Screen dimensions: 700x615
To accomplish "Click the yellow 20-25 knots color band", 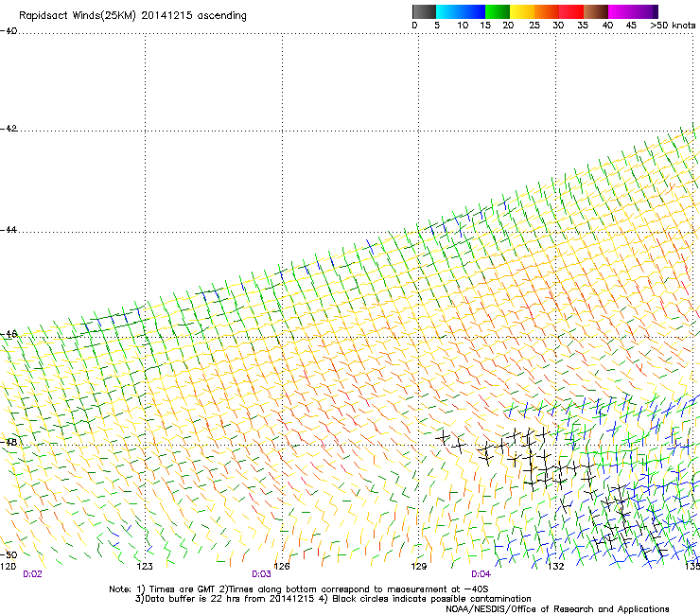I will tap(522, 11).
